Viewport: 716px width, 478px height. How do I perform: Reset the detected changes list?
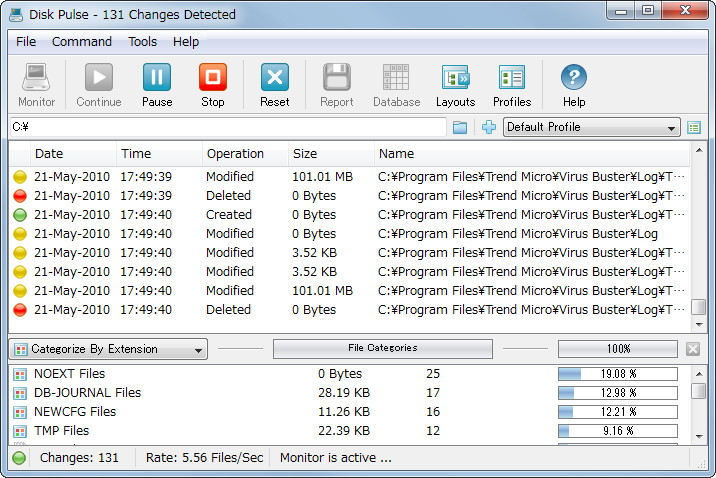(275, 86)
